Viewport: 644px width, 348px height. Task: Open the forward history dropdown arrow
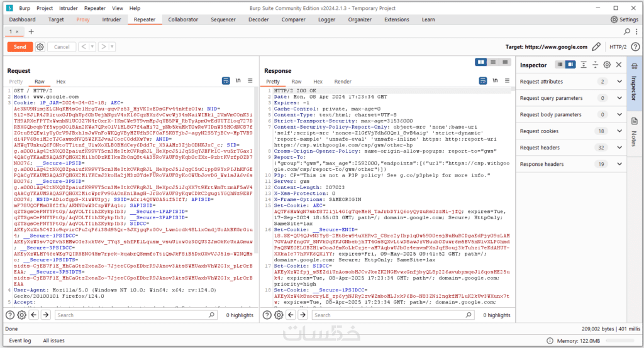pyautogui.click(x=112, y=46)
